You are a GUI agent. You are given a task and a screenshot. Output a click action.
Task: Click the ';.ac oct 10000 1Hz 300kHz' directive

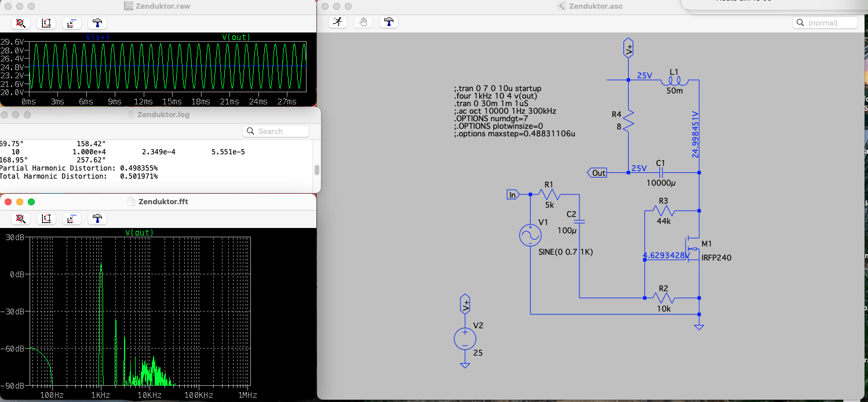505,111
